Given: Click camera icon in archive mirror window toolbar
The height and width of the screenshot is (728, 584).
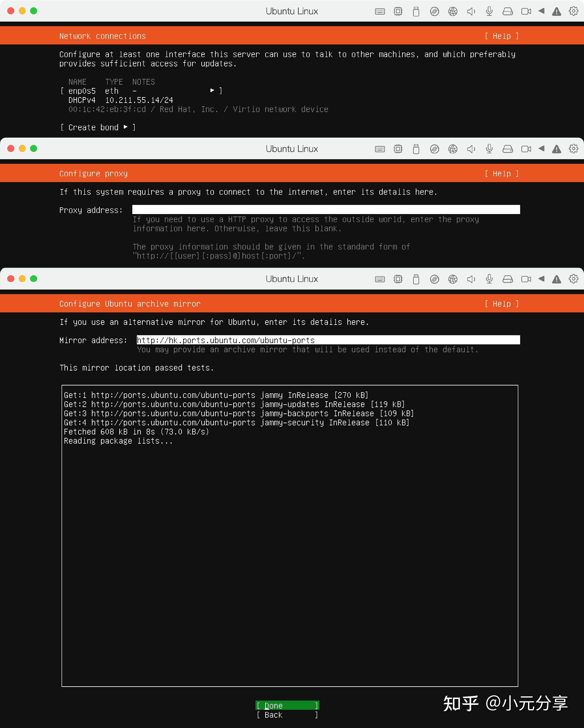Looking at the screenshot, I should pos(526,279).
